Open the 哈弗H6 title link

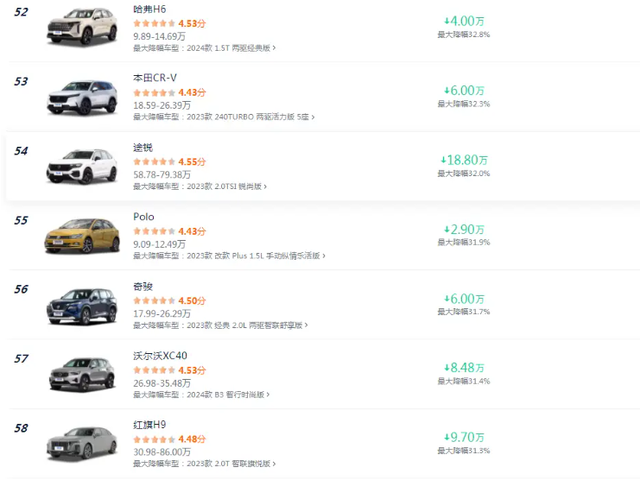coord(149,8)
